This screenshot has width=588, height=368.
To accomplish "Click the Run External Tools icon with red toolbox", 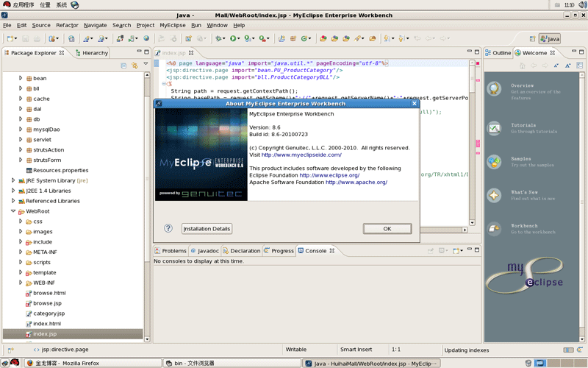I will coord(262,38).
